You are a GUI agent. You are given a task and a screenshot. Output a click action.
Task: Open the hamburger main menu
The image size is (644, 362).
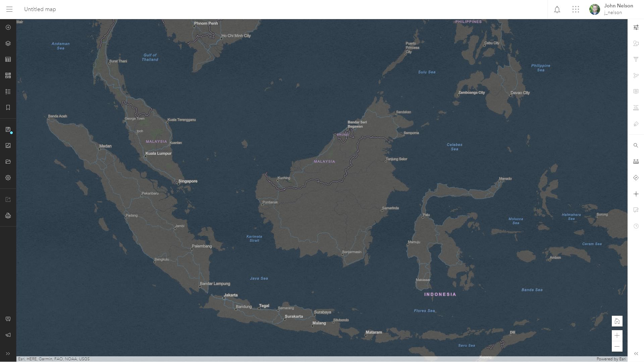(x=9, y=9)
